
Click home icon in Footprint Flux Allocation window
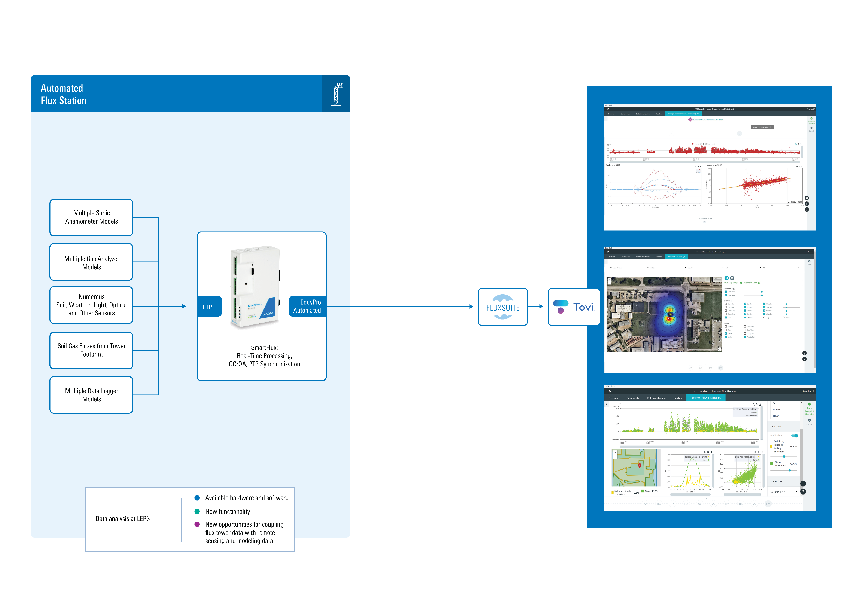point(610,391)
